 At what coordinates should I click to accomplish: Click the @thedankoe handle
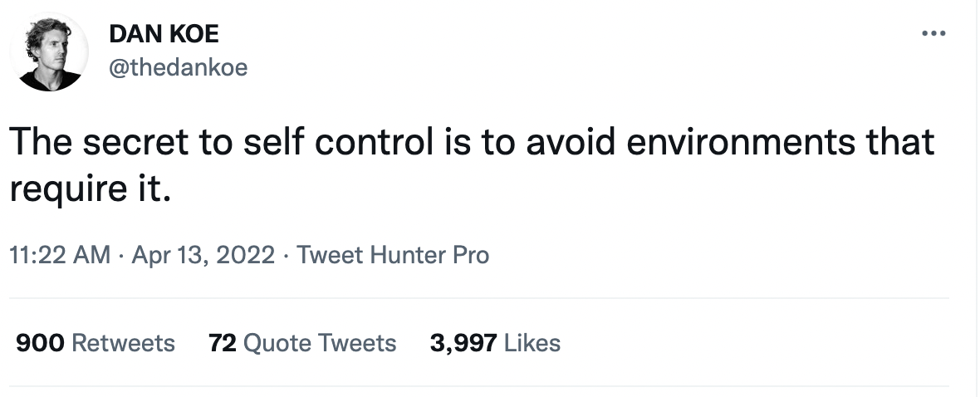click(178, 66)
